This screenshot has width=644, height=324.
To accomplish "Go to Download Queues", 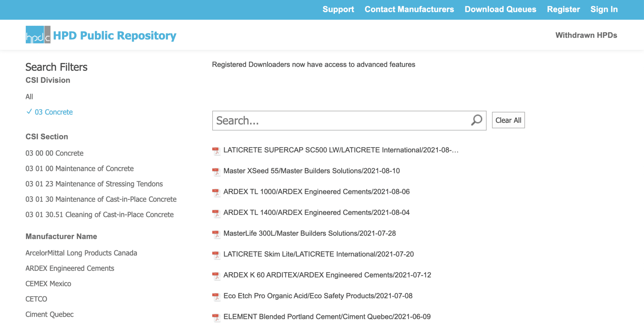I will point(500,9).
